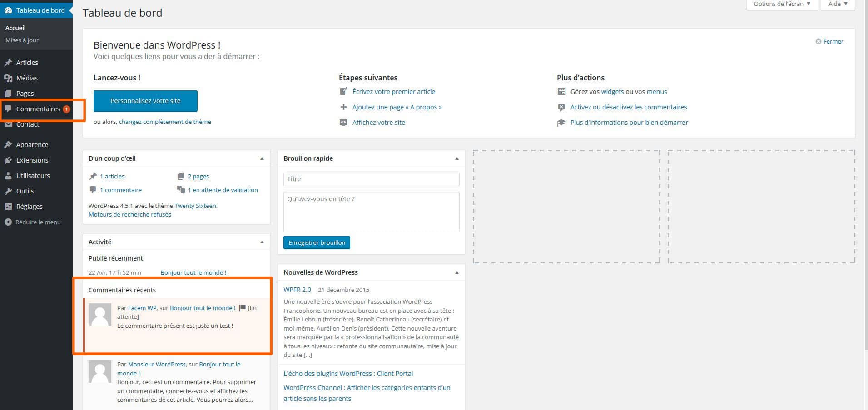Viewport: 868px width, 410px height.
Task: Click the Médias icon in sidebar
Action: tap(8, 78)
